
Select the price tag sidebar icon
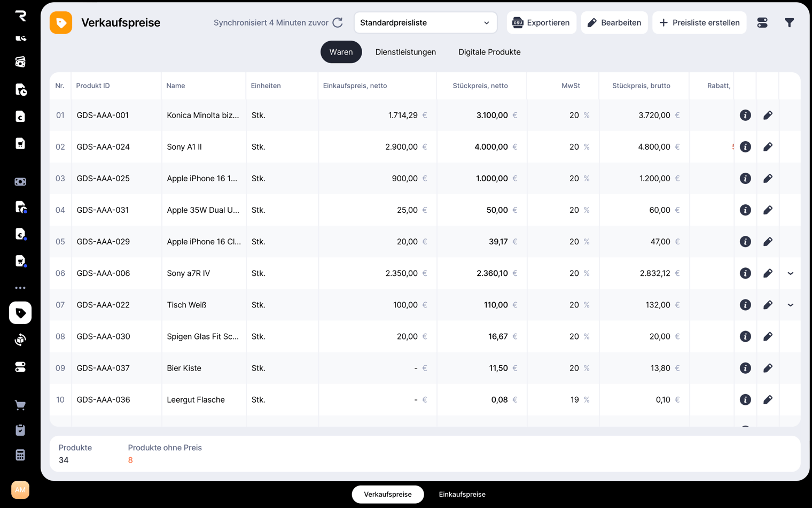[20, 313]
